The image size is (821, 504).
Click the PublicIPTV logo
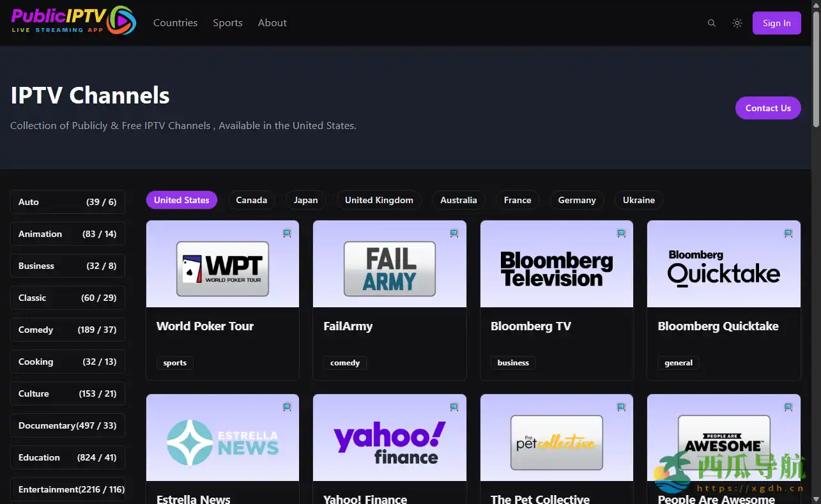[73, 20]
